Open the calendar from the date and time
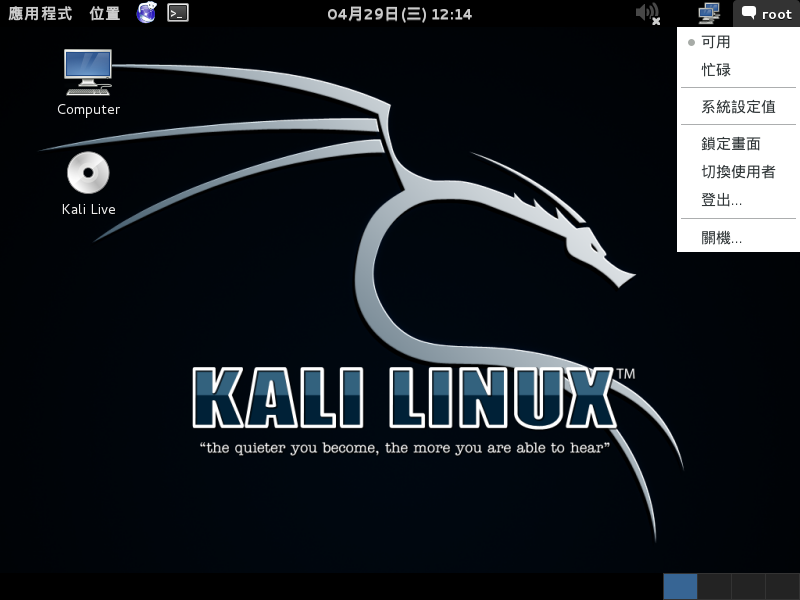This screenshot has height=600, width=800. click(x=400, y=13)
